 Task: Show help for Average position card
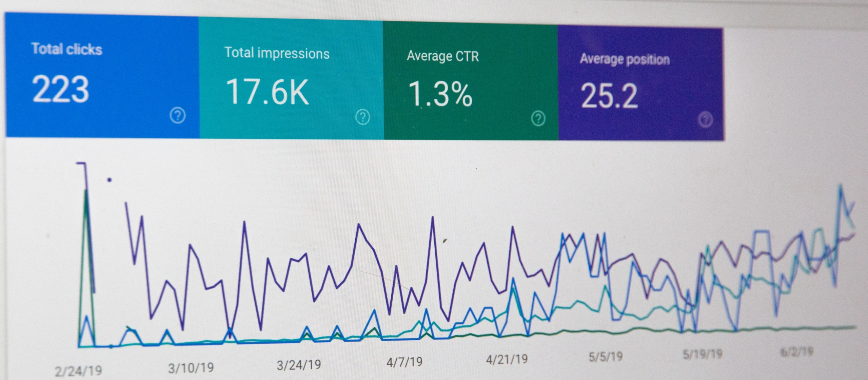pos(706,120)
